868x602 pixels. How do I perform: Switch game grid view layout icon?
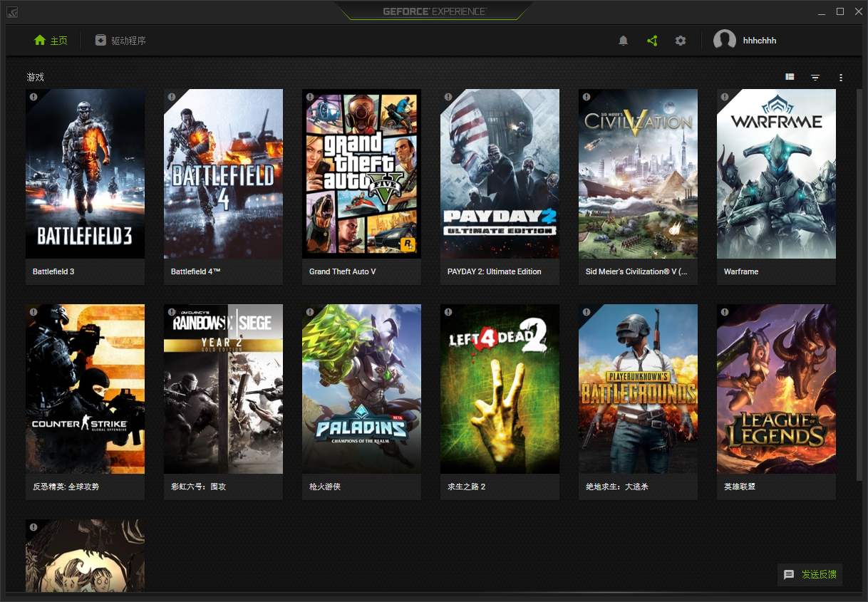tap(790, 77)
